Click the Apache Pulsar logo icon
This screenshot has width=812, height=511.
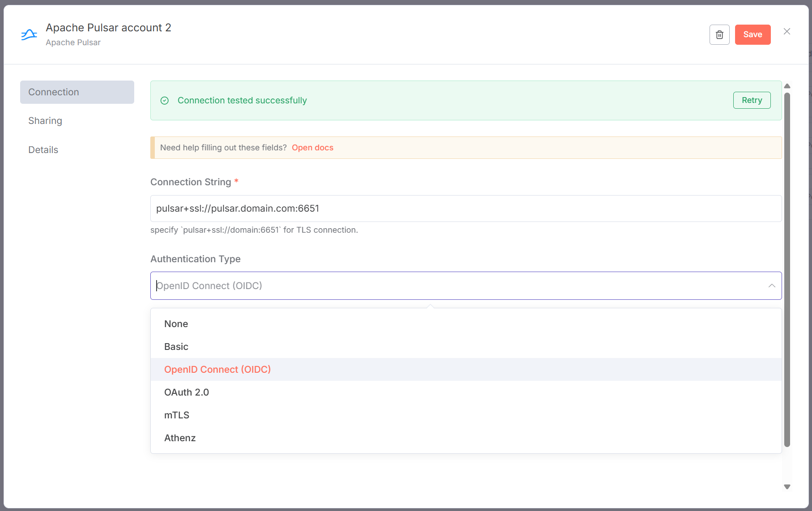click(x=29, y=34)
